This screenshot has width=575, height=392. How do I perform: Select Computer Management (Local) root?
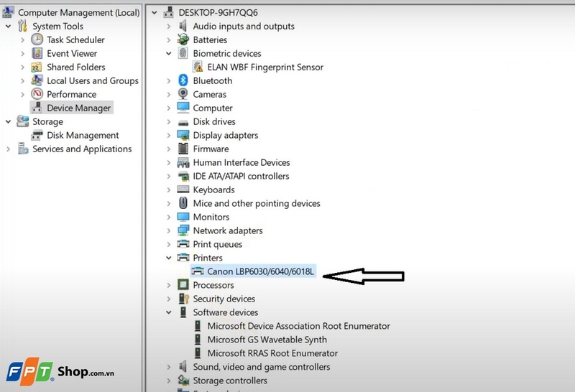(79, 12)
